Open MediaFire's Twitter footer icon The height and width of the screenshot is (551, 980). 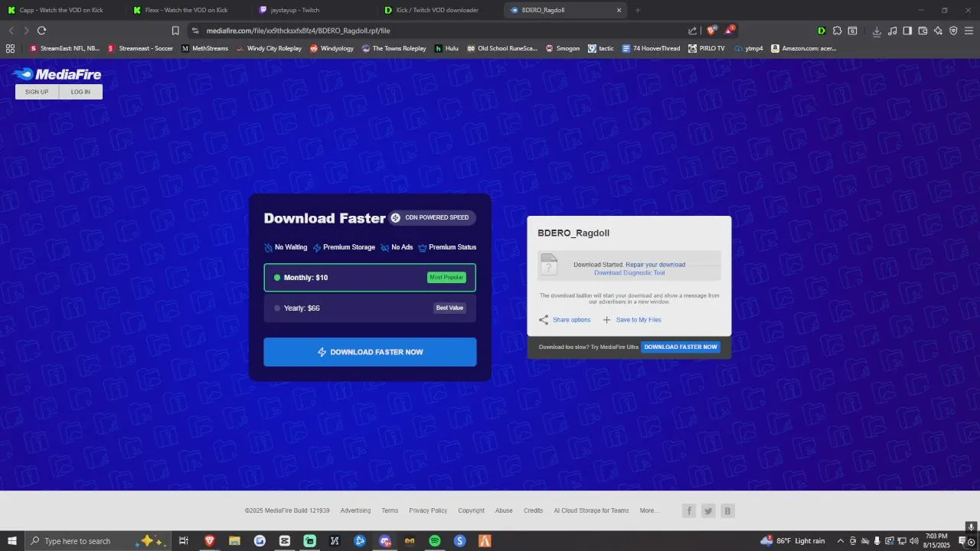click(708, 511)
